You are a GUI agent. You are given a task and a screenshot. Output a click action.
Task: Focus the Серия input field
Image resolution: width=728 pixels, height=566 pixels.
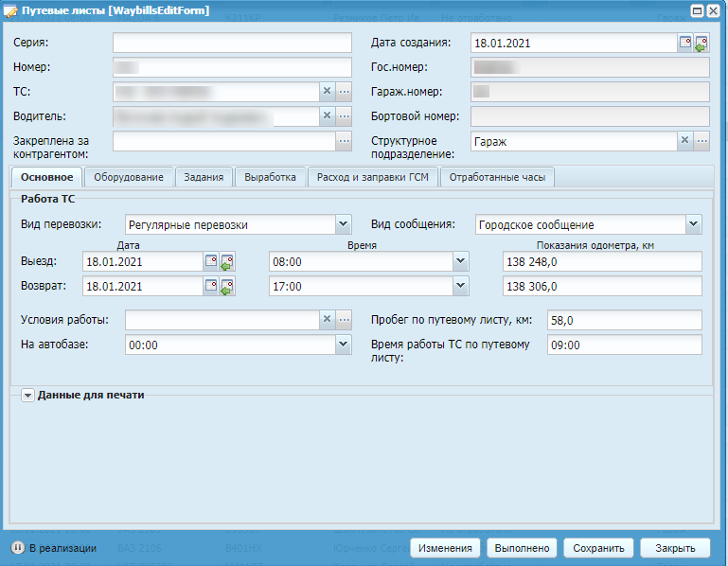[x=232, y=43]
